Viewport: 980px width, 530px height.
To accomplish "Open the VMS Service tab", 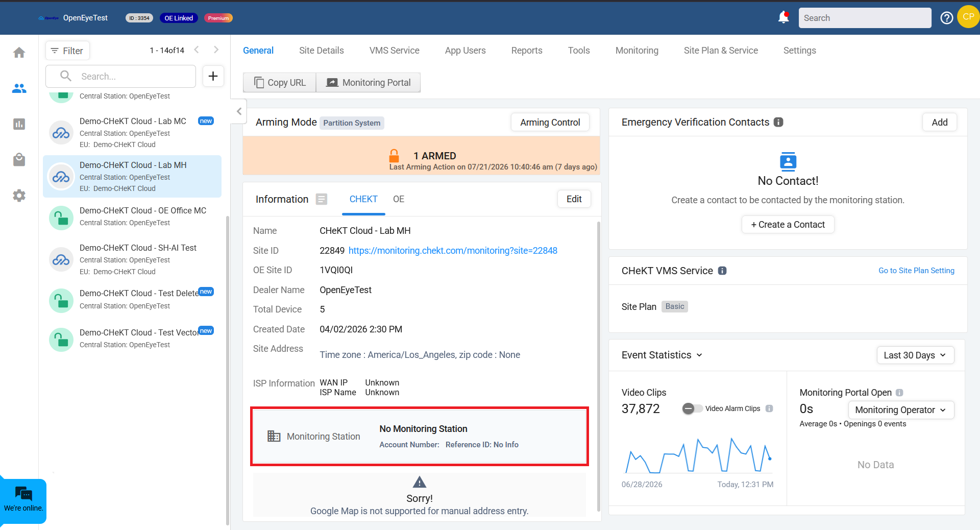I will coord(395,51).
